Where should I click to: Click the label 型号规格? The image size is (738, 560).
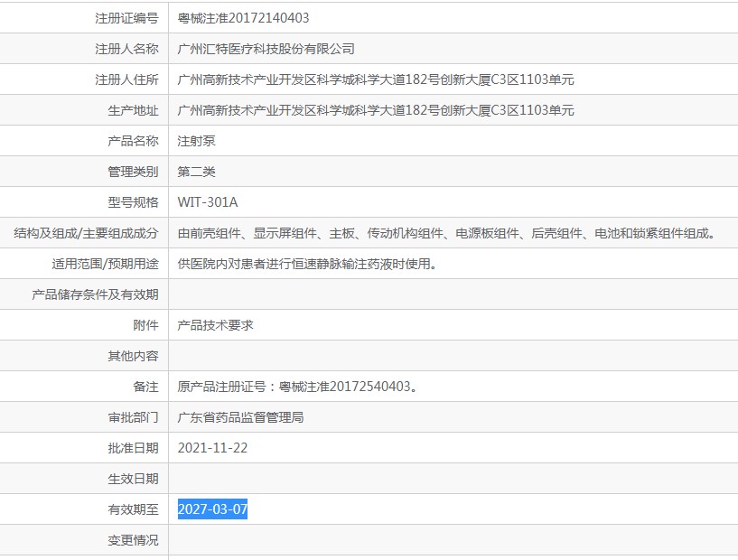[x=133, y=202]
